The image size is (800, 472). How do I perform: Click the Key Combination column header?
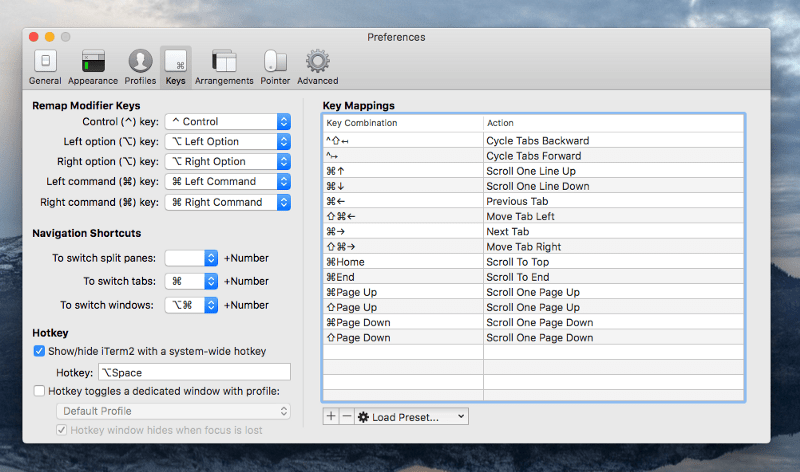tap(403, 123)
